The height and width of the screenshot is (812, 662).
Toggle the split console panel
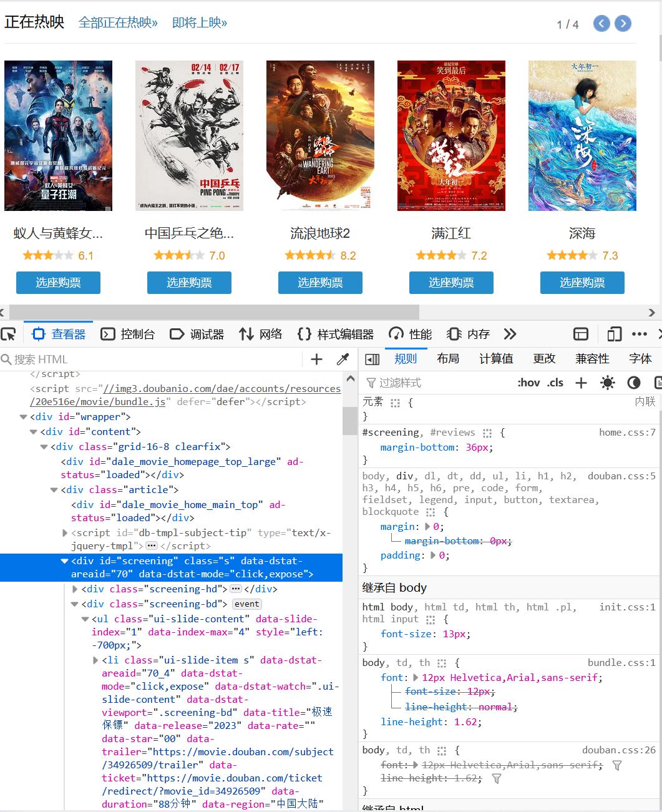(x=580, y=334)
